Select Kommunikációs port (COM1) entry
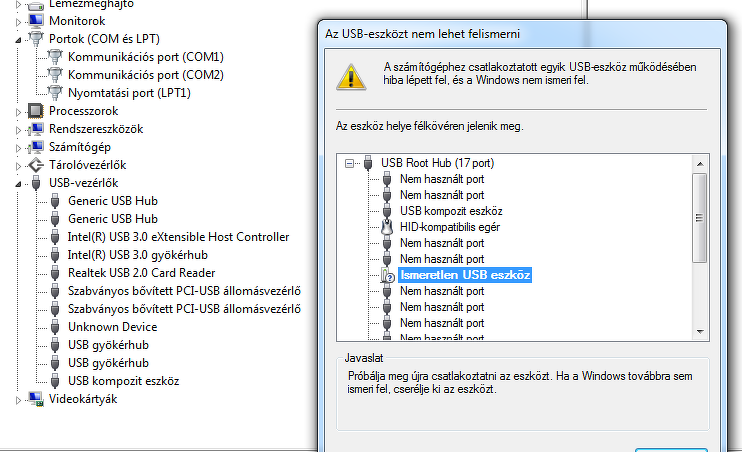The width and height of the screenshot is (742, 452). click(x=145, y=57)
